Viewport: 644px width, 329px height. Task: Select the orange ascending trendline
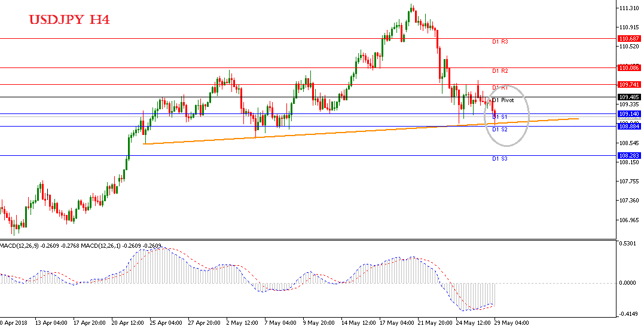pyautogui.click(x=361, y=131)
